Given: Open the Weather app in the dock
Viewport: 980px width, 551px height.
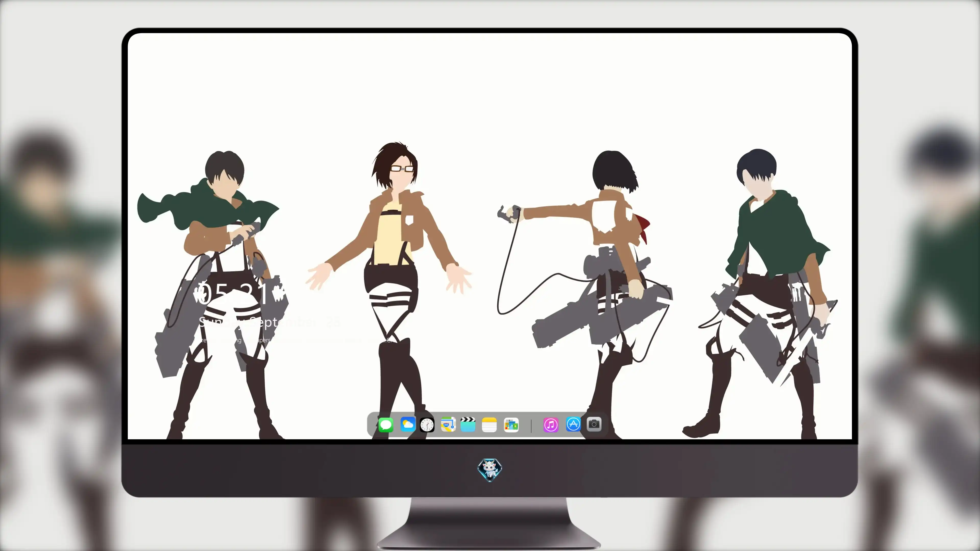Looking at the screenshot, I should point(408,424).
